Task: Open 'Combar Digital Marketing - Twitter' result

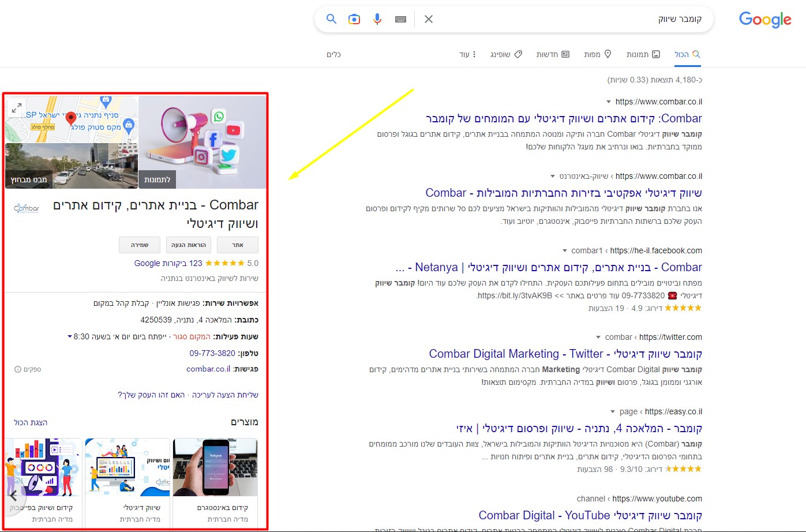Action: pyautogui.click(x=565, y=354)
